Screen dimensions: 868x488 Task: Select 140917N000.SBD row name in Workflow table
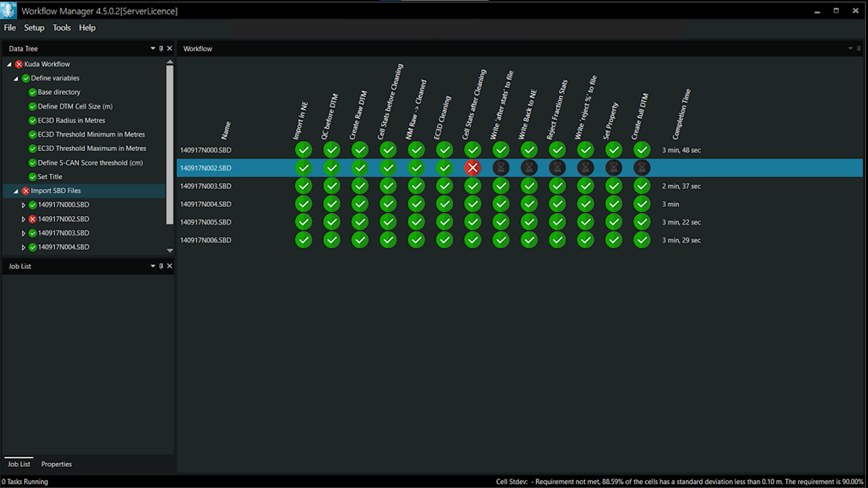206,150
